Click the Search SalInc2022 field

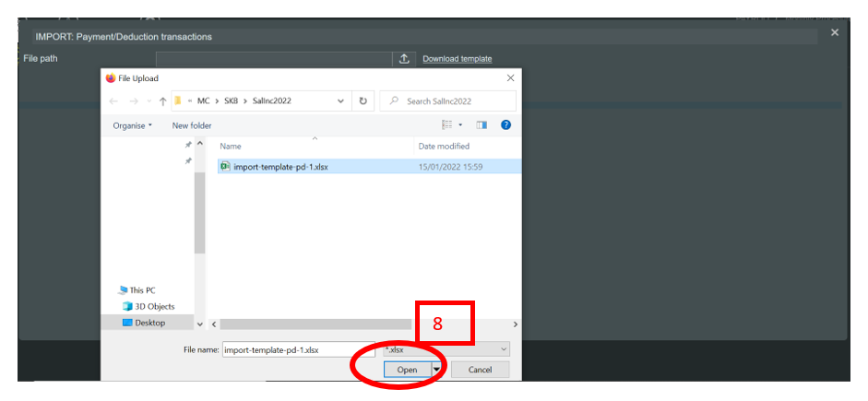(448, 101)
